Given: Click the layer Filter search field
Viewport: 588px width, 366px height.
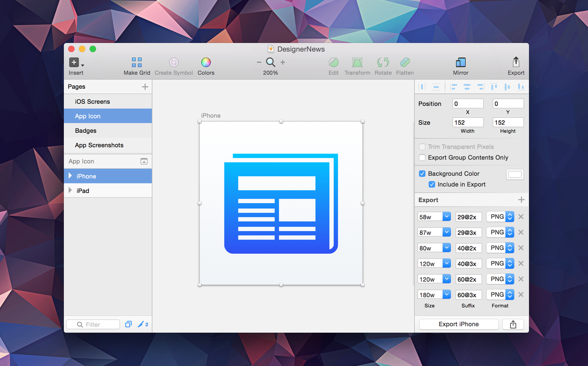Looking at the screenshot, I should (x=93, y=324).
